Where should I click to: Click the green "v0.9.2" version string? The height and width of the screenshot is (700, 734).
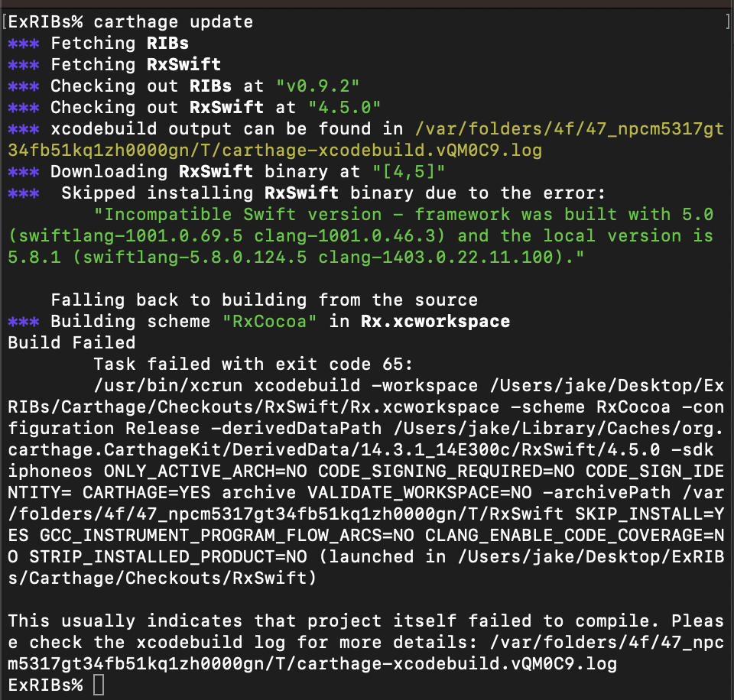pyautogui.click(x=318, y=86)
